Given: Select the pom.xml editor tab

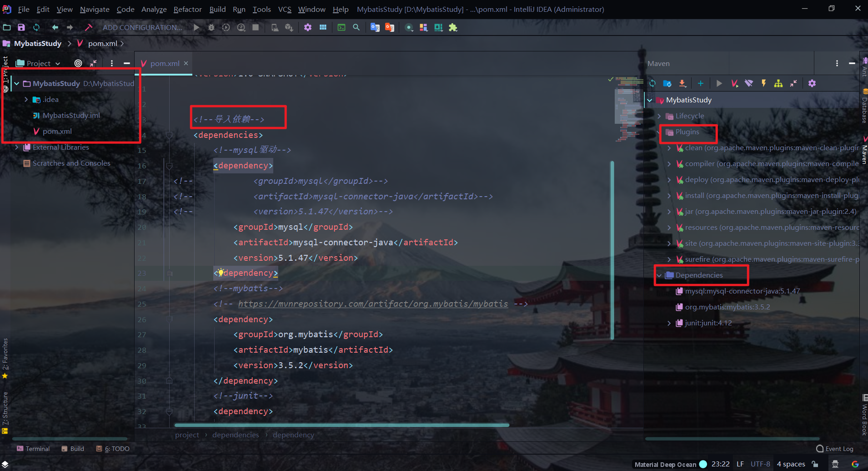Looking at the screenshot, I should tap(165, 63).
